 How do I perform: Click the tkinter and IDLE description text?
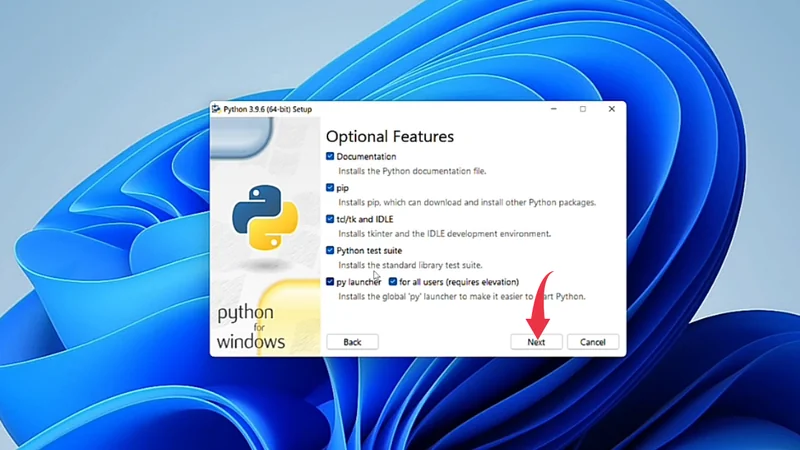click(x=444, y=234)
